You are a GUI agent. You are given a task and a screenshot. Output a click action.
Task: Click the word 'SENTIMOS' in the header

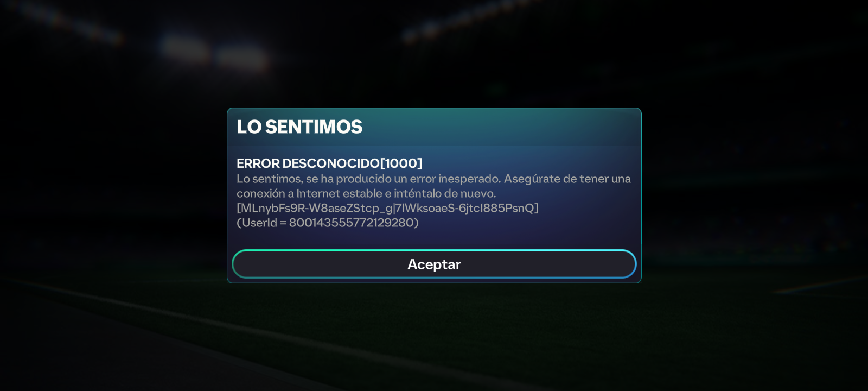click(314, 127)
